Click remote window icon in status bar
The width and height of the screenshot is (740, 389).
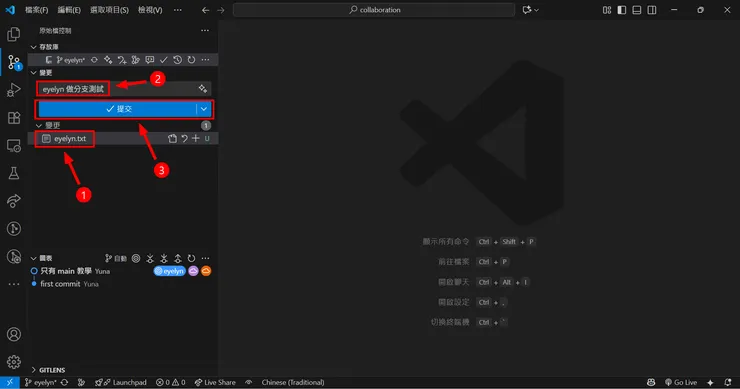[x=9, y=382]
